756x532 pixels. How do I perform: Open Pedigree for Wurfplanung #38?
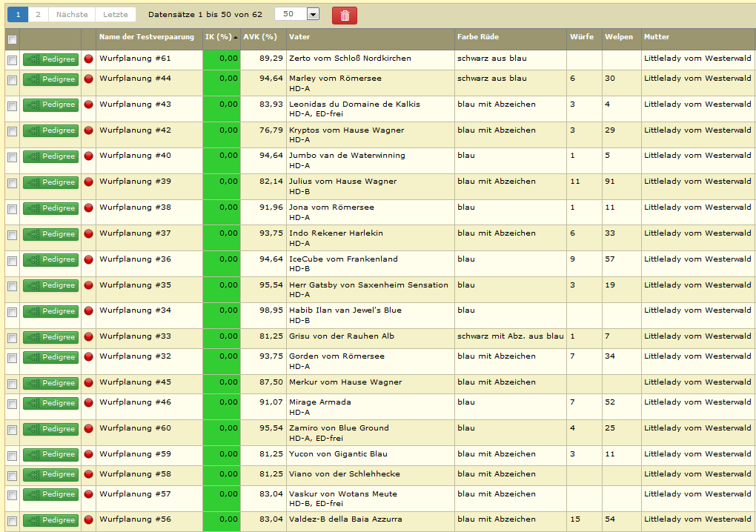coord(50,208)
